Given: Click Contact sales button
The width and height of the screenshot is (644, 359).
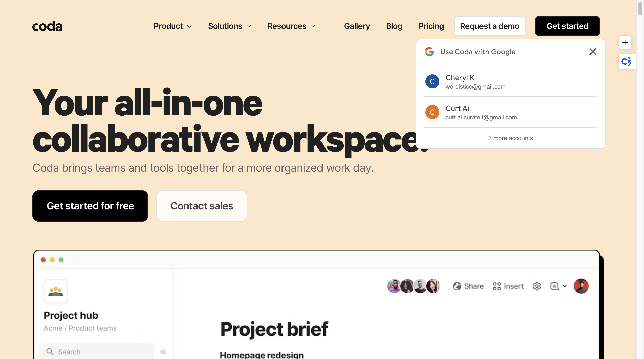Looking at the screenshot, I should tap(202, 206).
